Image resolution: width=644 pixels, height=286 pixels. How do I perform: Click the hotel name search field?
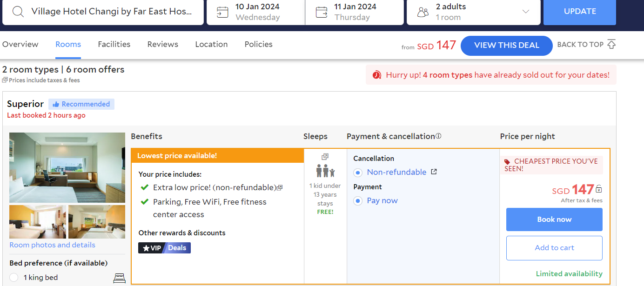click(103, 12)
